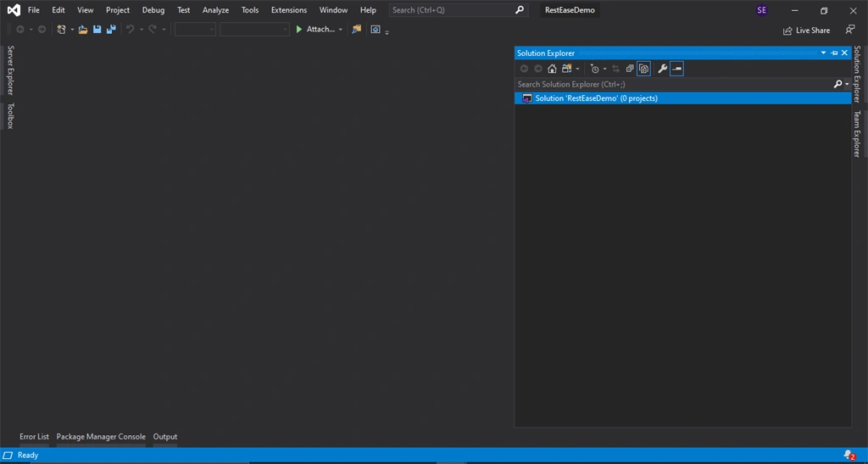Click the Pending Changes Filter clock icon

click(594, 69)
